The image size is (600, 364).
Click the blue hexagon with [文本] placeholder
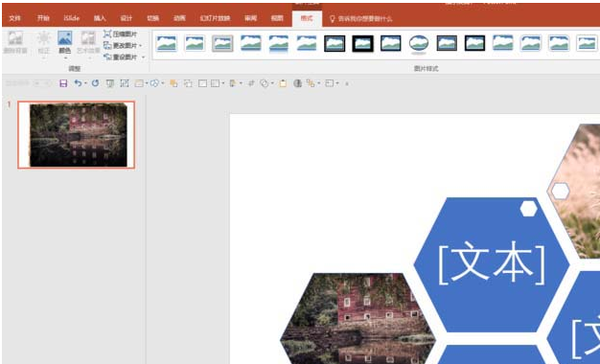coord(492,264)
